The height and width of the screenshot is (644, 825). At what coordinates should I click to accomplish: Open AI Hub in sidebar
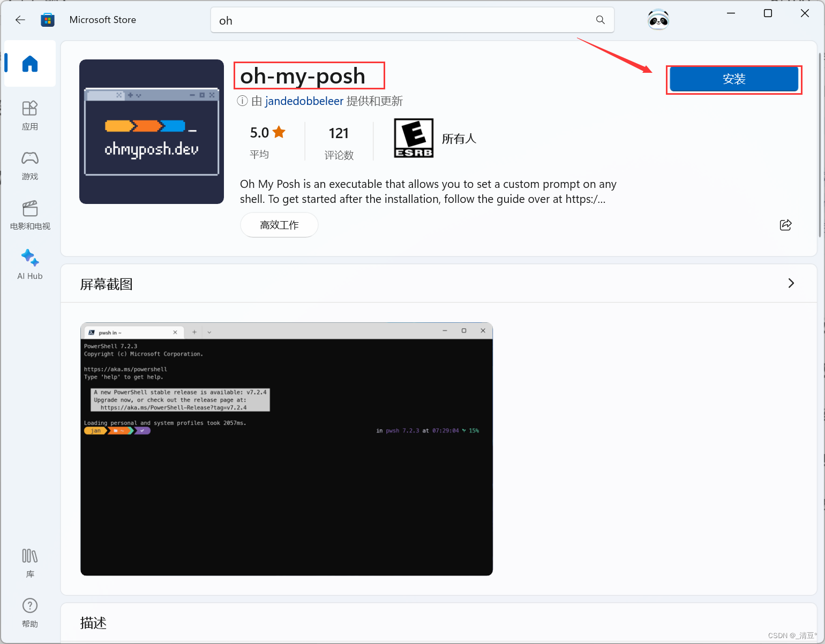[30, 264]
